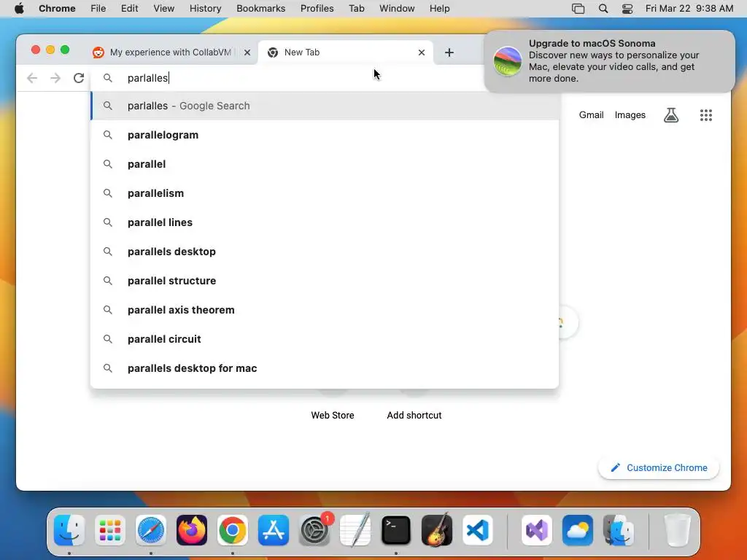Choose the 'parallel circuit' suggestion
747x560 pixels.
coord(325,339)
